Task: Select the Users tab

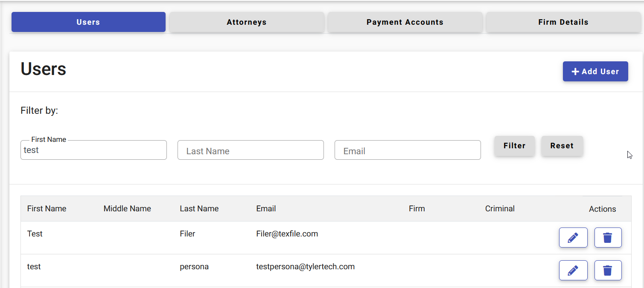Action: pyautogui.click(x=88, y=22)
